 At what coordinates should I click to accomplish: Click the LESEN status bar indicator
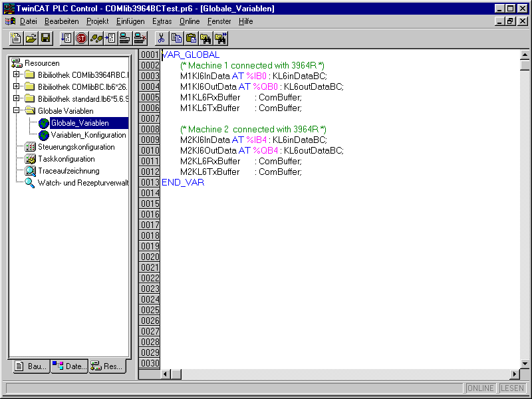pos(512,388)
